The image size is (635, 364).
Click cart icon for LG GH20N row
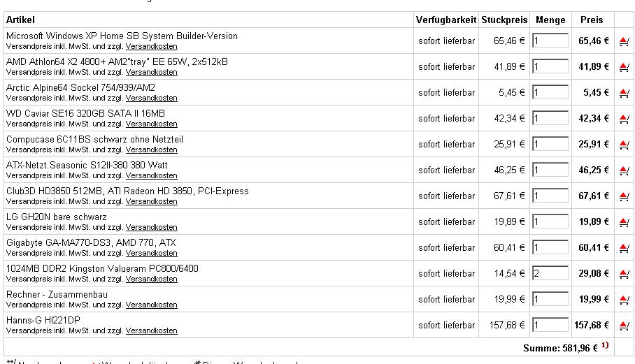624,222
